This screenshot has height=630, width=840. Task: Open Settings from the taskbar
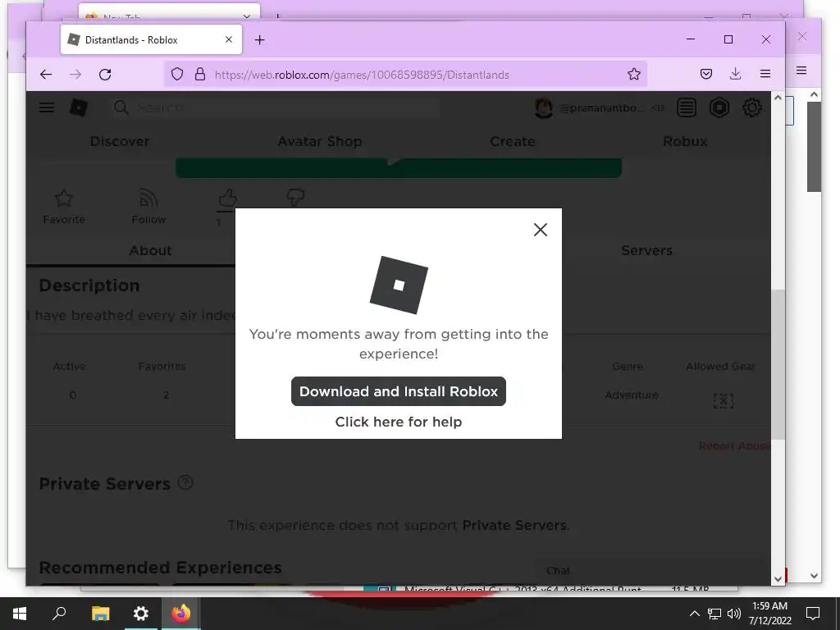tap(140, 614)
